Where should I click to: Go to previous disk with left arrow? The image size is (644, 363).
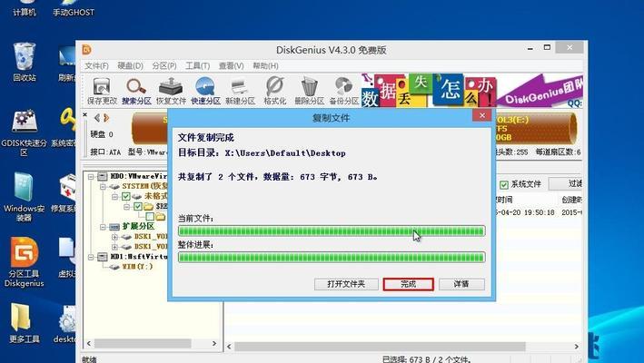pos(97,118)
